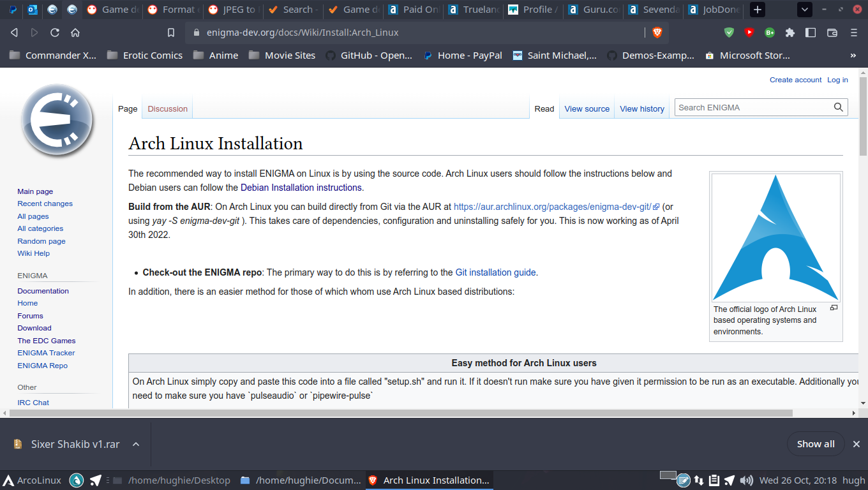Switch to first 'Game de' tab
The height and width of the screenshot is (490, 868).
[x=112, y=10]
